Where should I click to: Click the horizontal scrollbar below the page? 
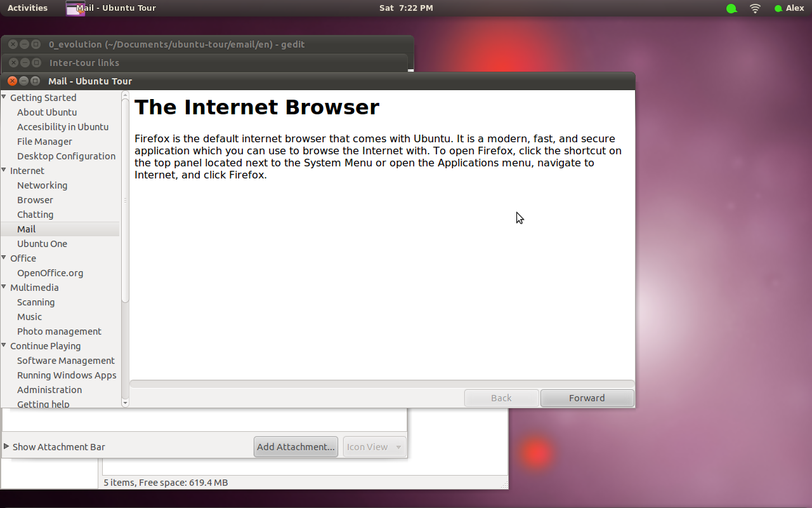(x=382, y=384)
